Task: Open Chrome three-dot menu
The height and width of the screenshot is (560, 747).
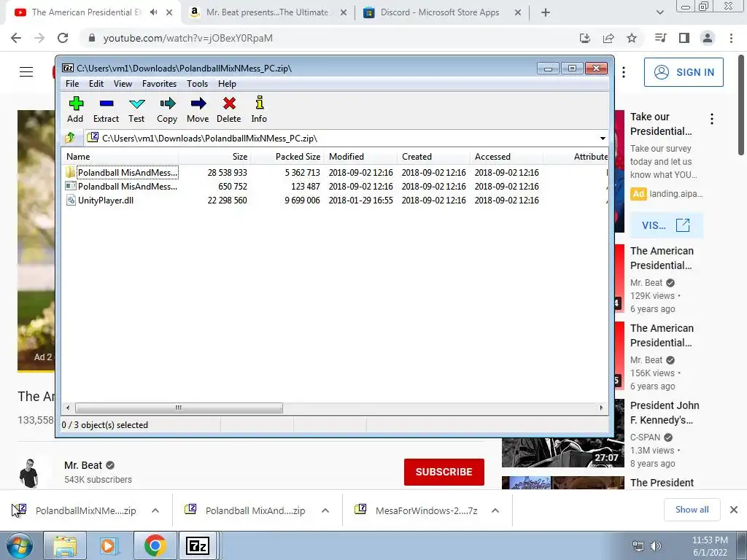Action: 731,38
